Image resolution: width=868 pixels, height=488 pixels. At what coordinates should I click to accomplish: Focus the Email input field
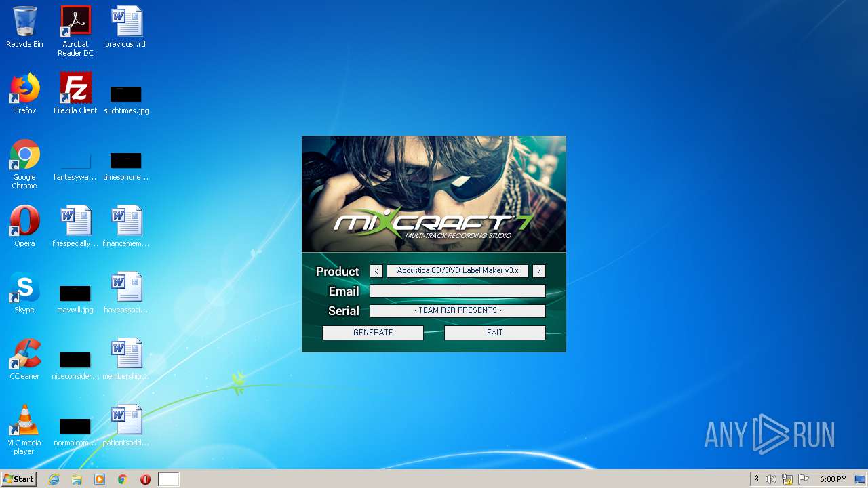(x=458, y=291)
